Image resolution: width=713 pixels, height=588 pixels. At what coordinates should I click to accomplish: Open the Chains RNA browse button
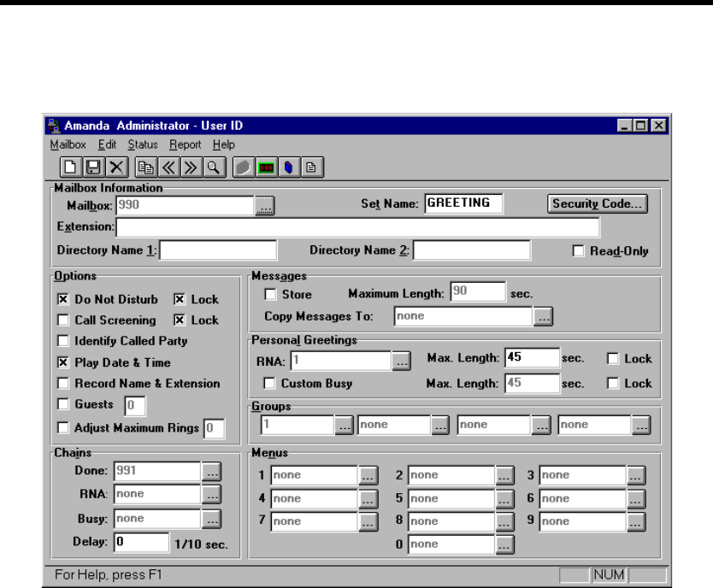[211, 494]
